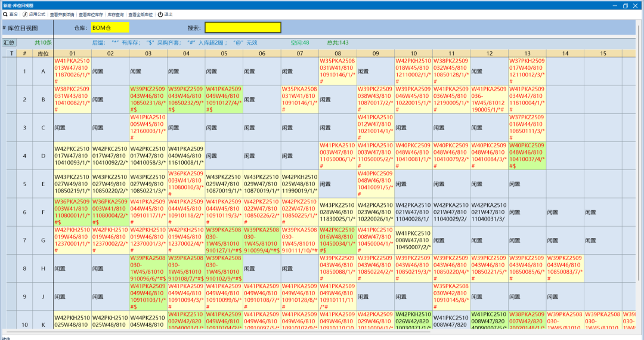Screen dimensions: 644x340
Task: Click the 库位 column header
Action: tap(43, 53)
